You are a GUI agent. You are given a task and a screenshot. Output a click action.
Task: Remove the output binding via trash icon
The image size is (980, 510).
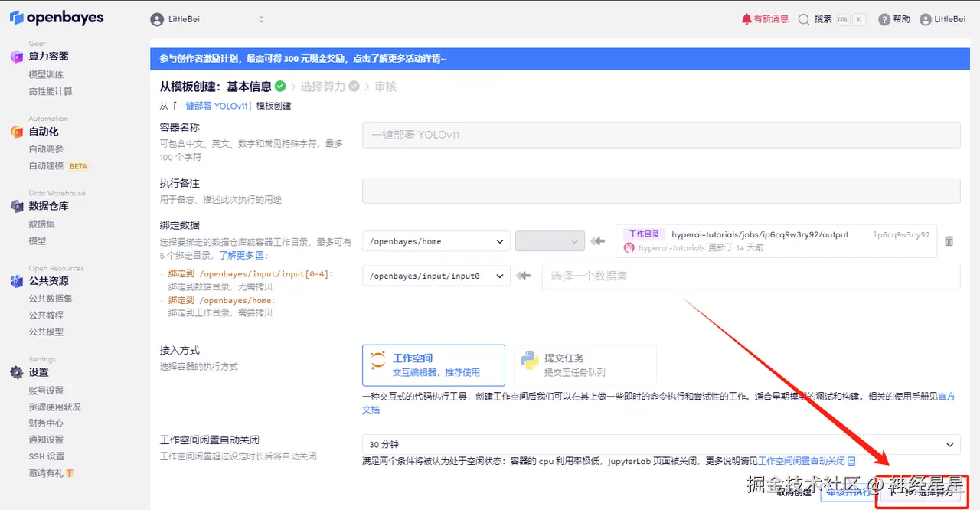tap(949, 240)
